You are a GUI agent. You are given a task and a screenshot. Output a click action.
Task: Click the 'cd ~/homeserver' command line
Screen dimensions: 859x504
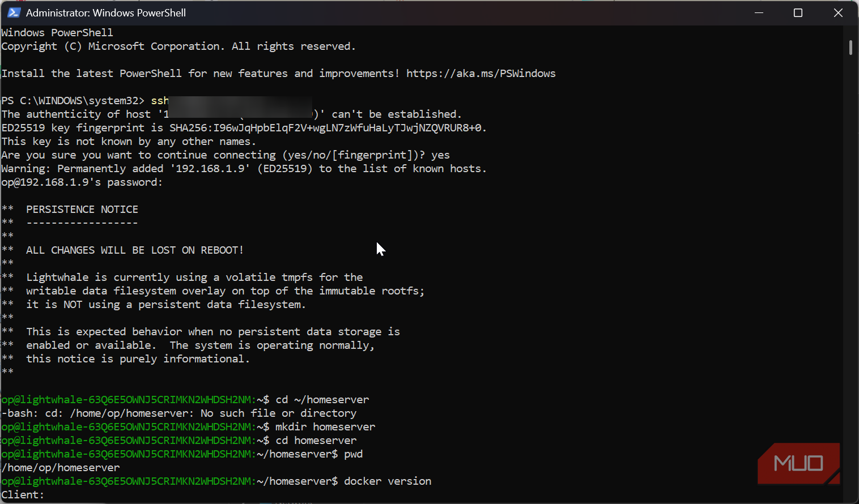[185, 400]
